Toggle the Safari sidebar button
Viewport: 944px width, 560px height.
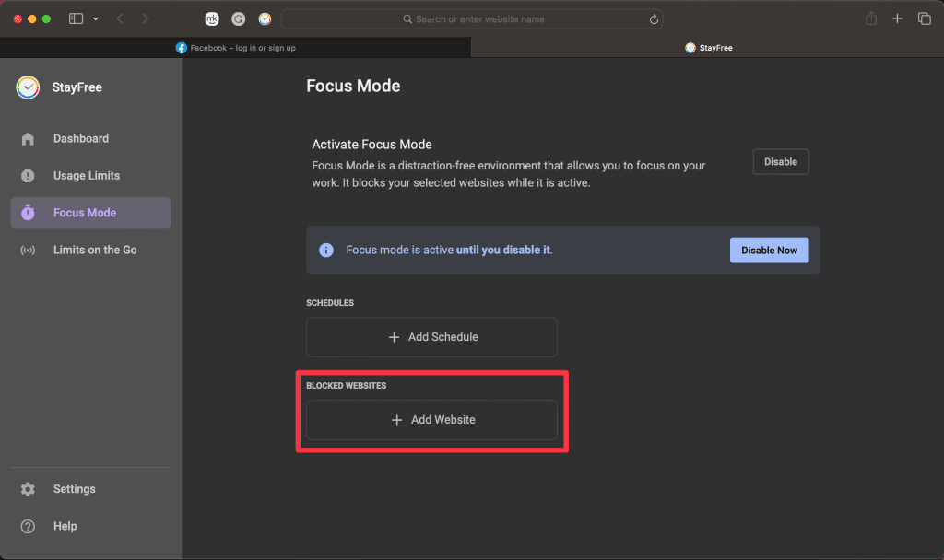tap(76, 18)
